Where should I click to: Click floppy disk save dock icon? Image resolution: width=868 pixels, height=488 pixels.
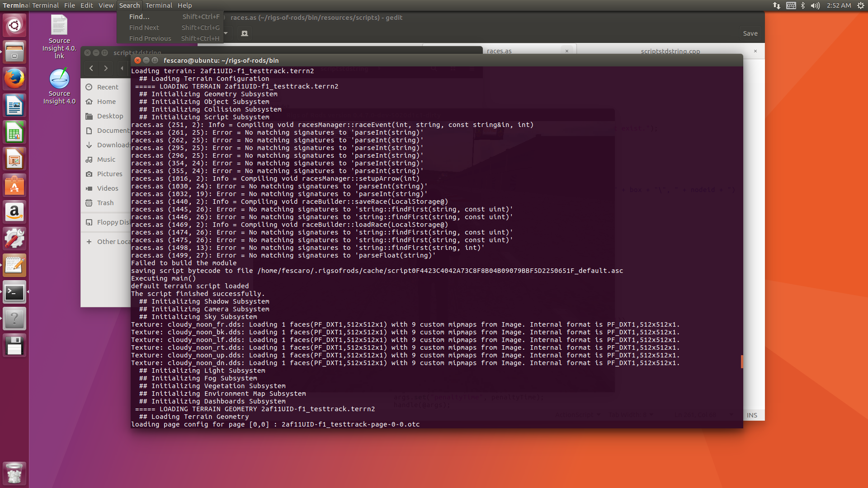coord(14,346)
